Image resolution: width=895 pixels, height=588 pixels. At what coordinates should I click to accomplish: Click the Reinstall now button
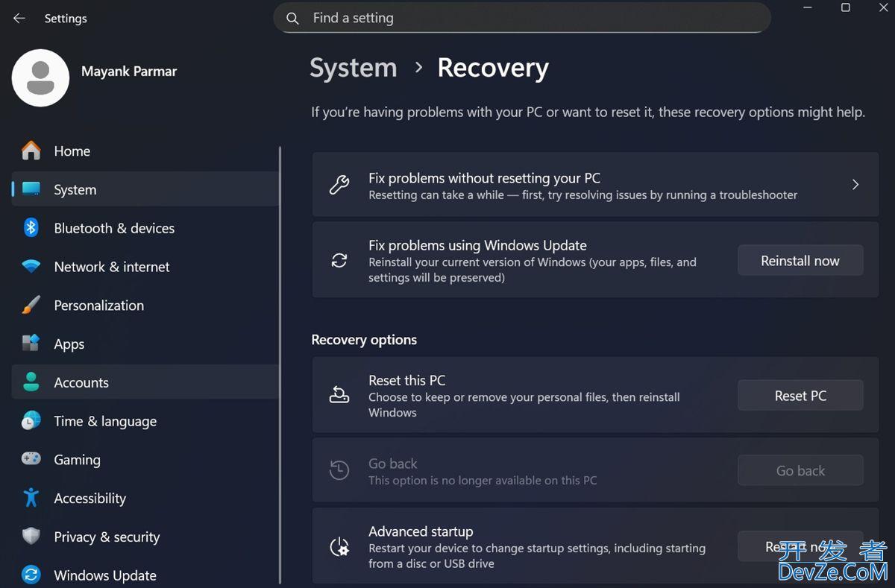coord(800,261)
